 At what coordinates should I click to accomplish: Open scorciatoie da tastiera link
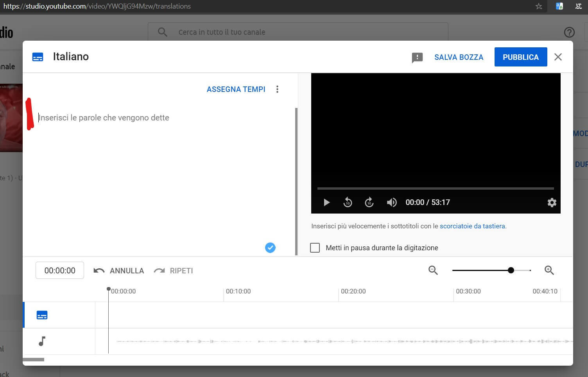pos(472,226)
